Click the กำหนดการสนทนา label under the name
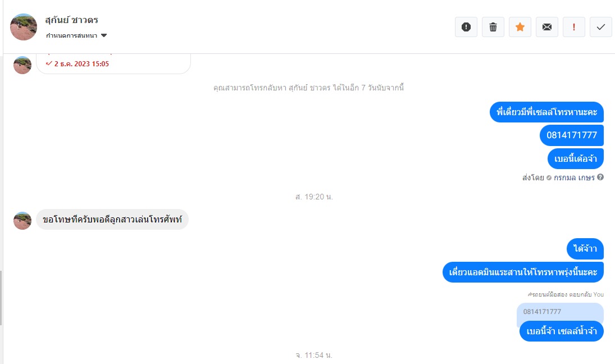The image size is (615, 364). [71, 35]
